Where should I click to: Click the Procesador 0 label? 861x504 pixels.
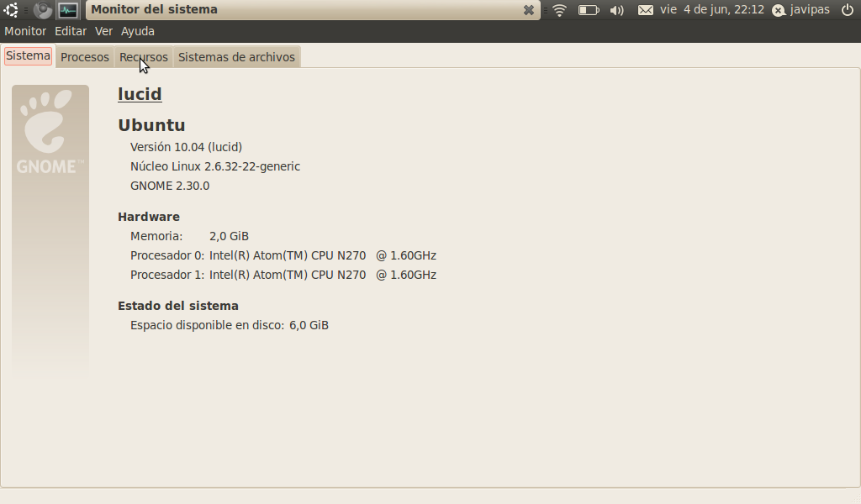coord(167,255)
